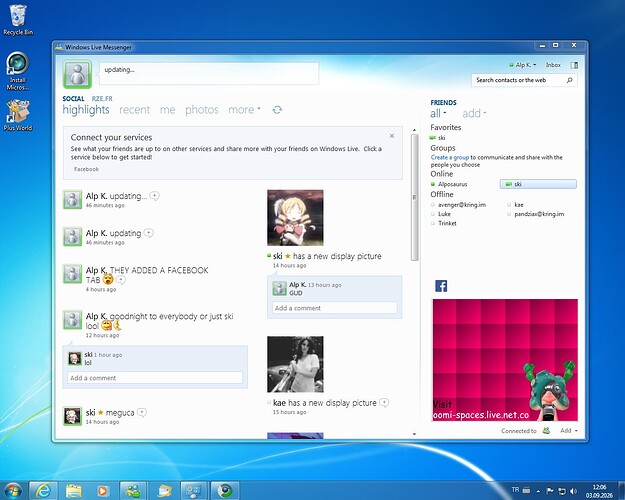Launch Windows Media Player from taskbar
Viewport: 625px width, 500px height.
(x=103, y=490)
